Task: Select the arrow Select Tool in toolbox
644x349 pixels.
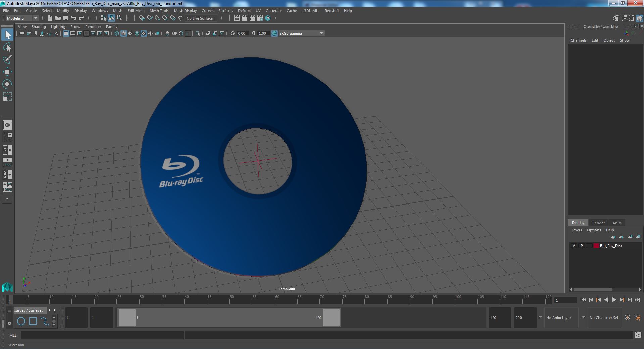Action: 7,35
